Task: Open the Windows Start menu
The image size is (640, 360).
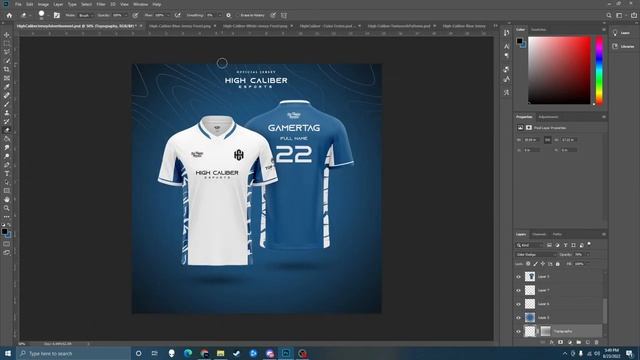Action: click(x=7, y=353)
